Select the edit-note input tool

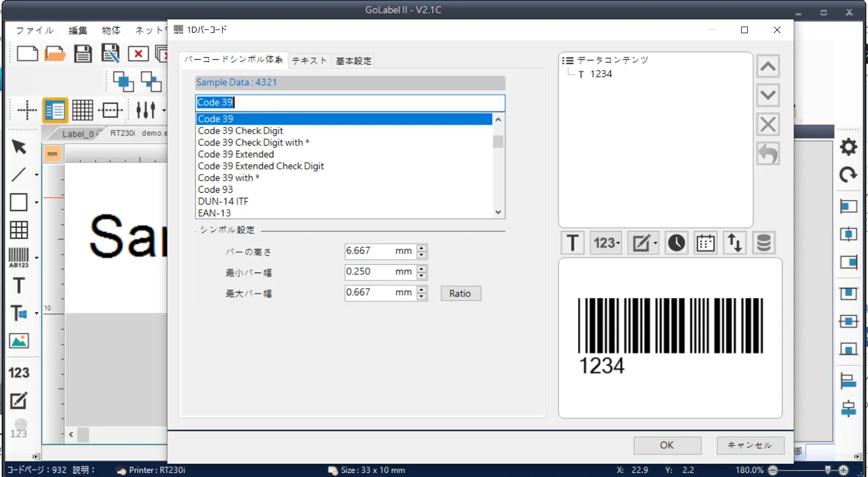pos(19,401)
